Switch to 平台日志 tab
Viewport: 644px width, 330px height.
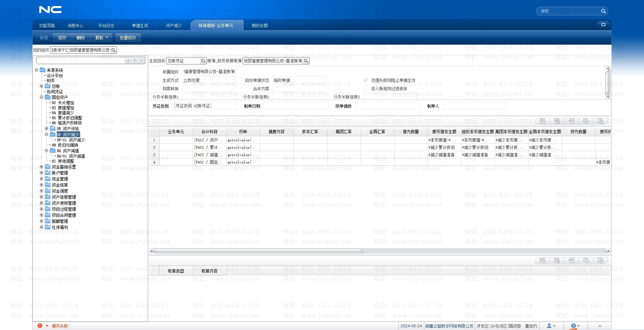click(106, 26)
